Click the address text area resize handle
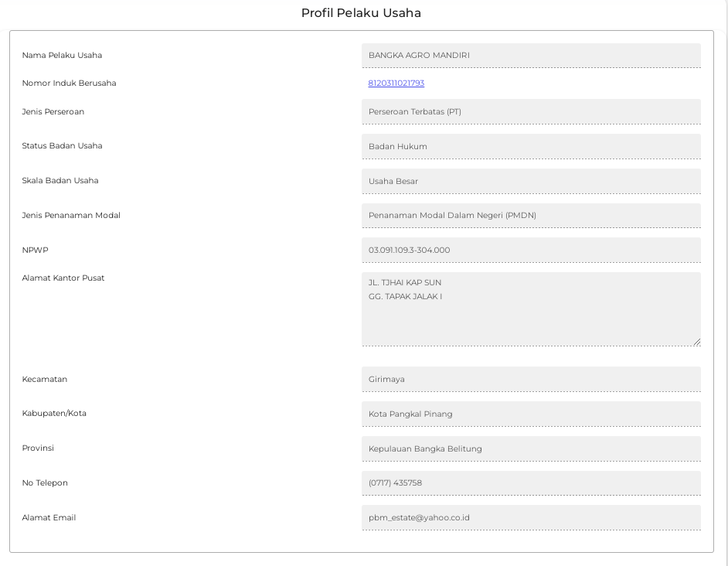 (x=697, y=342)
